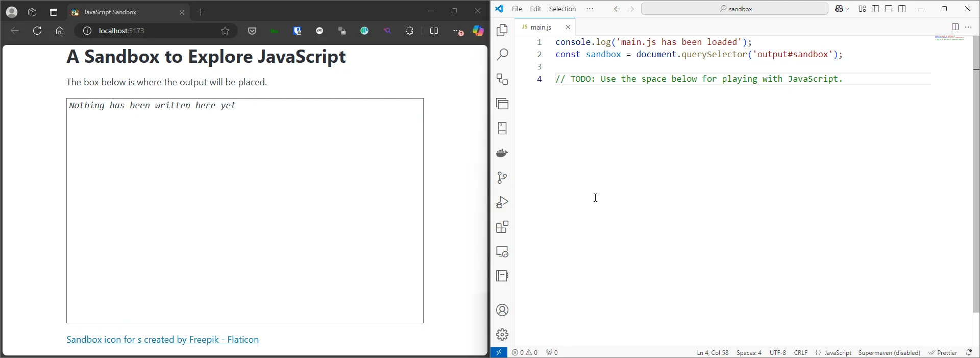Screen dimensions: 980x358
Task: Show problems via errors and warnings counter
Action: tap(525, 352)
